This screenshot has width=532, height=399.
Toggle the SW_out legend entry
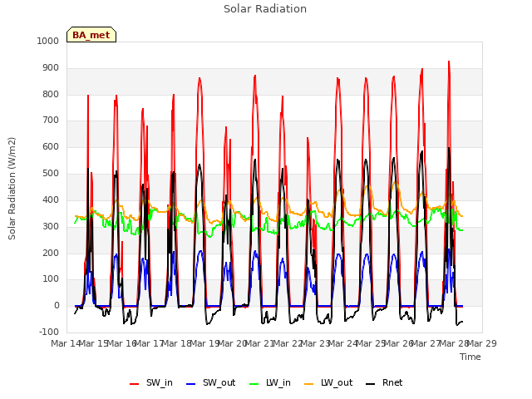pos(210,382)
